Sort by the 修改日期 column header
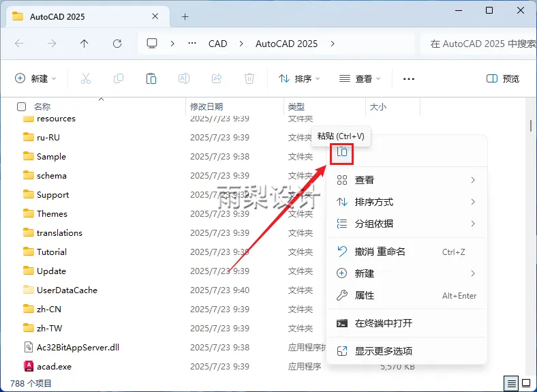 [x=206, y=106]
